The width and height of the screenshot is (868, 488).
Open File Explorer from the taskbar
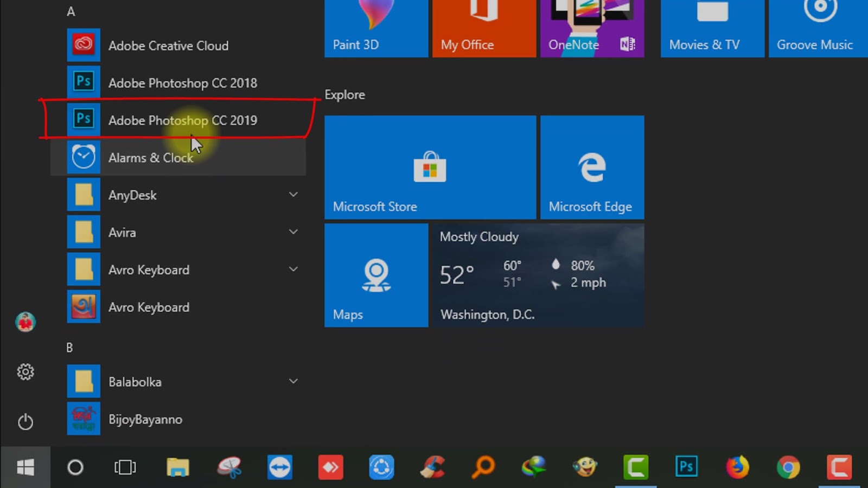[177, 467]
